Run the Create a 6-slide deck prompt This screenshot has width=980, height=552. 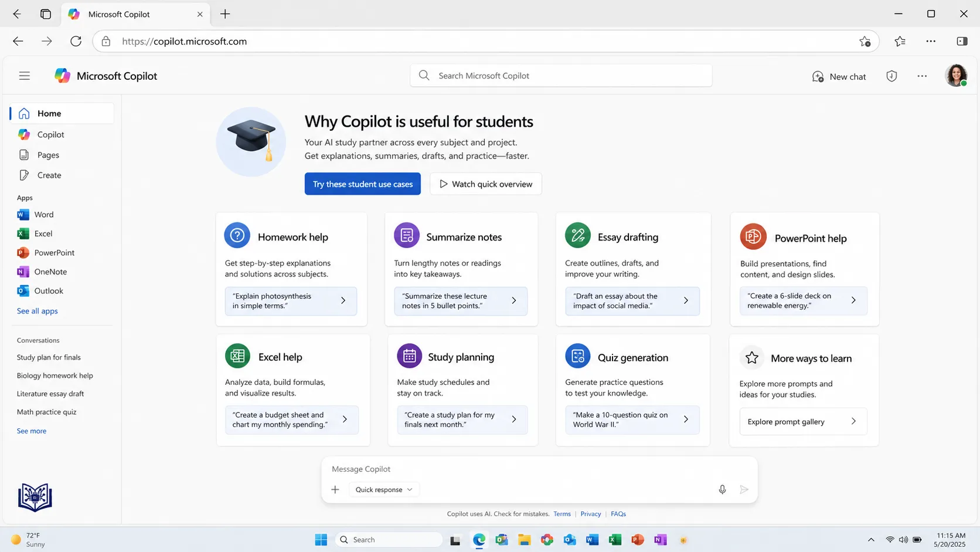click(x=803, y=300)
